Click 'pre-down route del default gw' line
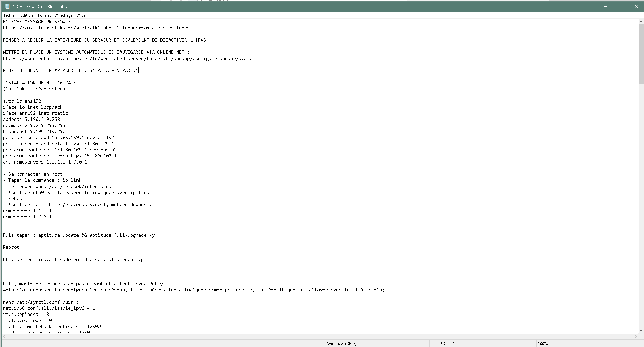This screenshot has height=347, width=644. pyautogui.click(x=60, y=156)
